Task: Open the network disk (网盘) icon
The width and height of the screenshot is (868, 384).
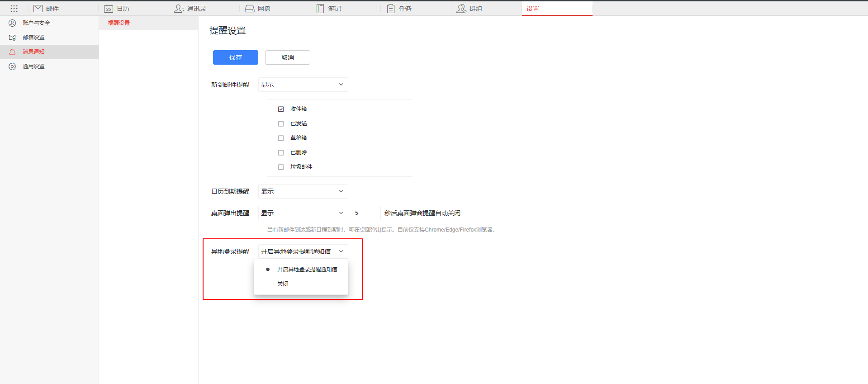Action: pyautogui.click(x=250, y=9)
